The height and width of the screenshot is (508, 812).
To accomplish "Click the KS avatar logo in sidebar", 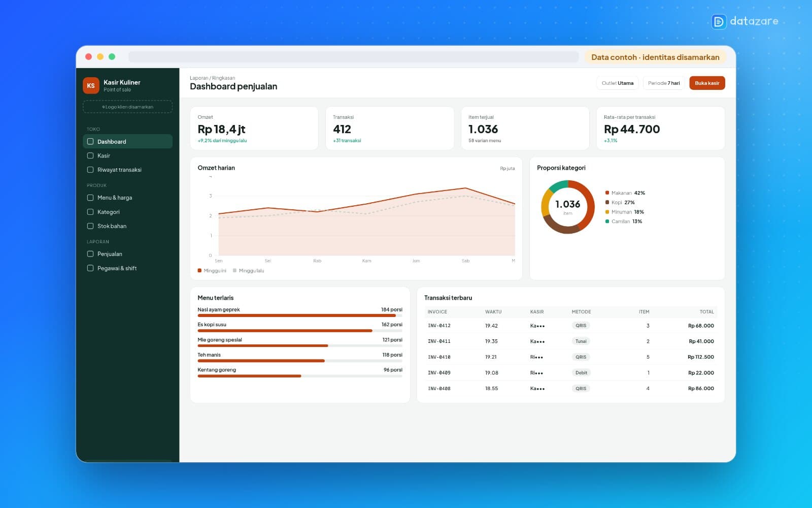I will 91,86.
